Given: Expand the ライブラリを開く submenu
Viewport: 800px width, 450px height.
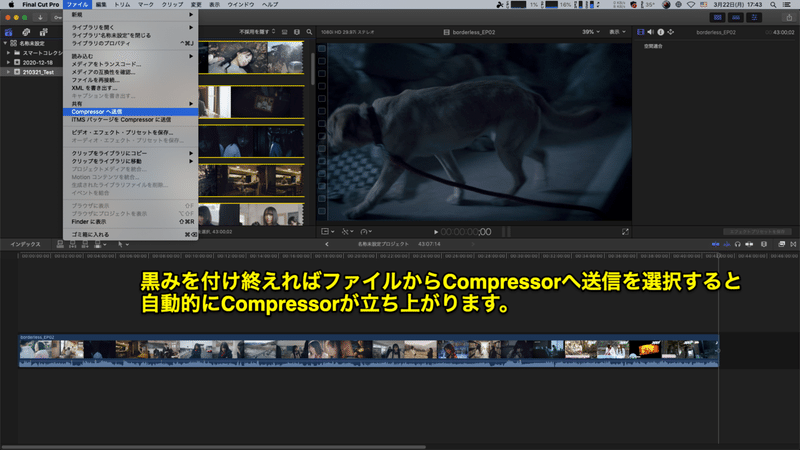Looking at the screenshot, I should [131, 28].
